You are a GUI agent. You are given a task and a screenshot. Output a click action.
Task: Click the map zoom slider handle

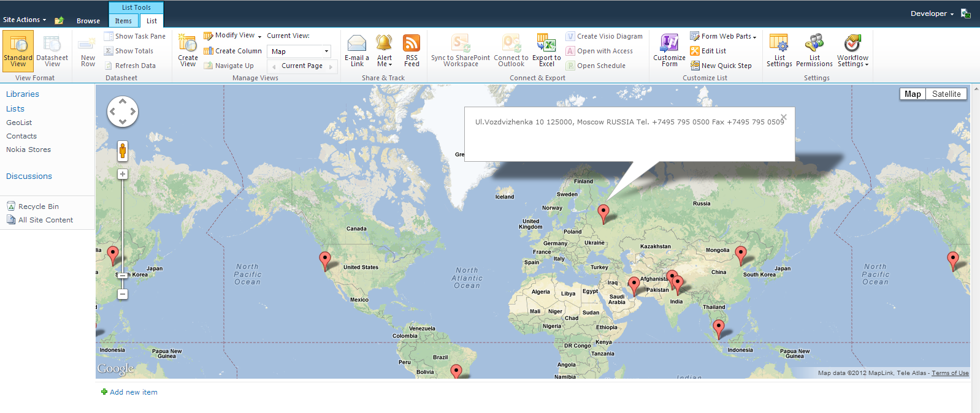click(123, 276)
